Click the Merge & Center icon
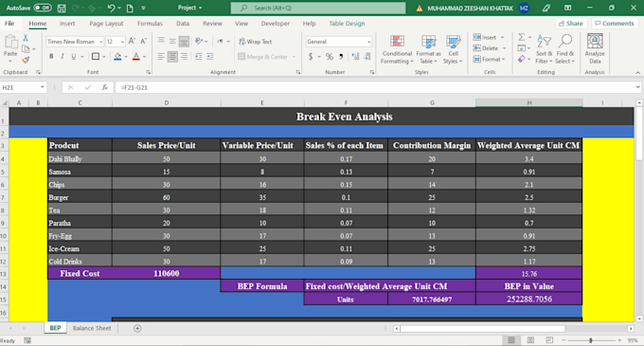 [241, 57]
